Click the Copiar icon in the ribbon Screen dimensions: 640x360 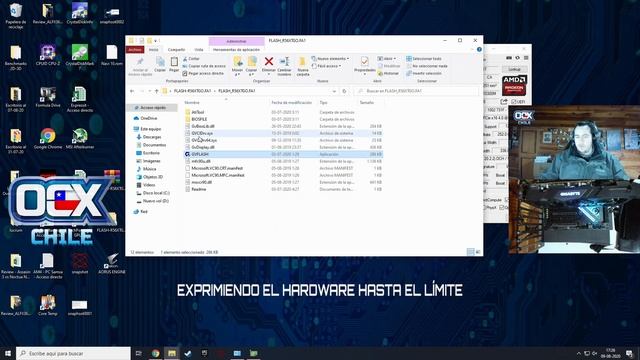[160, 64]
